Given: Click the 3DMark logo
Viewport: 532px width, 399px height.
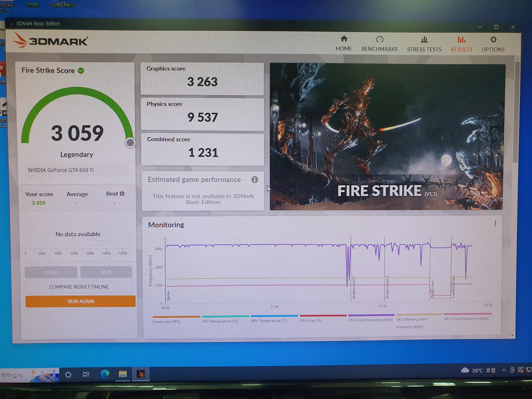Looking at the screenshot, I should (51, 40).
